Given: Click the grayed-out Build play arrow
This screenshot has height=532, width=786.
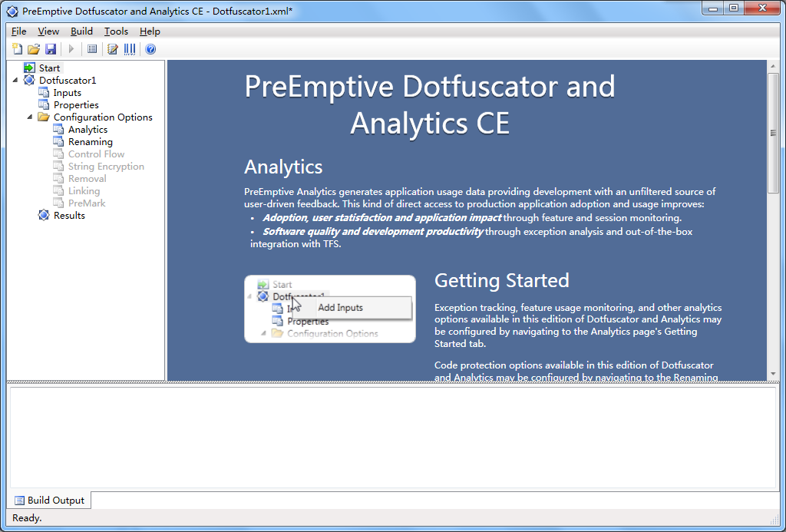Looking at the screenshot, I should (x=71, y=48).
